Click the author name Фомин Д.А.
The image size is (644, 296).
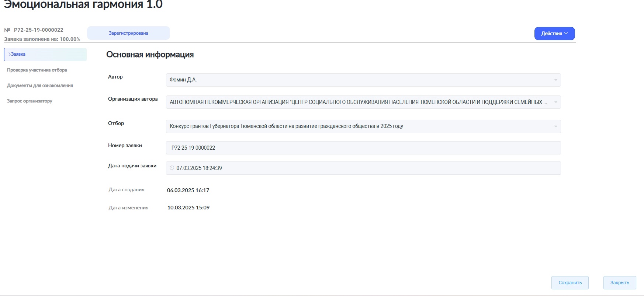click(x=183, y=80)
